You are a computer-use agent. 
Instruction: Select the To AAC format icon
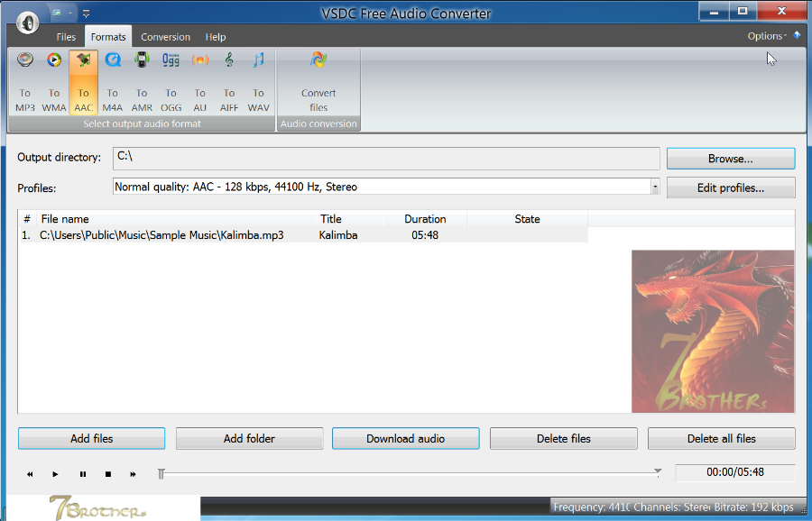point(83,82)
